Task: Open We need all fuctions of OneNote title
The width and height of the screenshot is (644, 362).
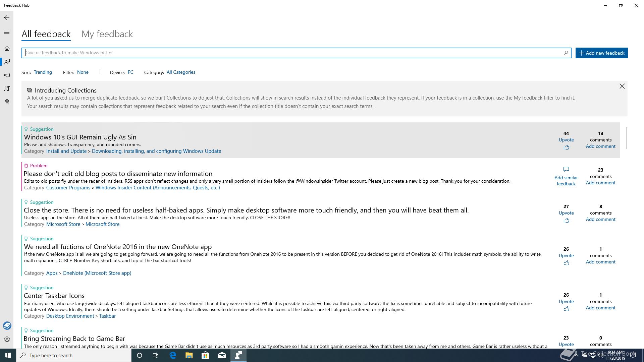Action: pyautogui.click(x=118, y=247)
